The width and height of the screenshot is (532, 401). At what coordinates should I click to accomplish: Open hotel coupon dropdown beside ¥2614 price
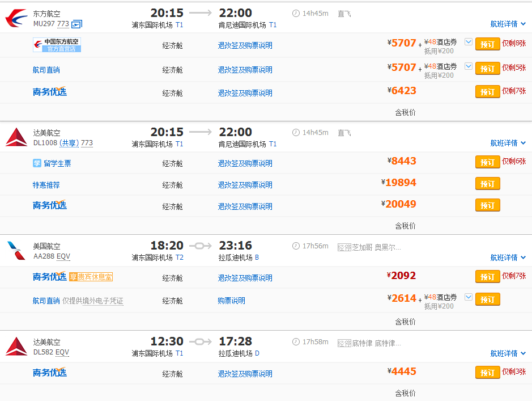(468, 297)
